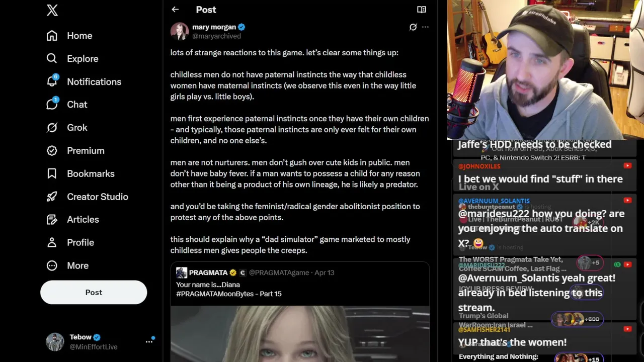Click mary morgan's profile avatar
The height and width of the screenshot is (362, 644).
[180, 31]
